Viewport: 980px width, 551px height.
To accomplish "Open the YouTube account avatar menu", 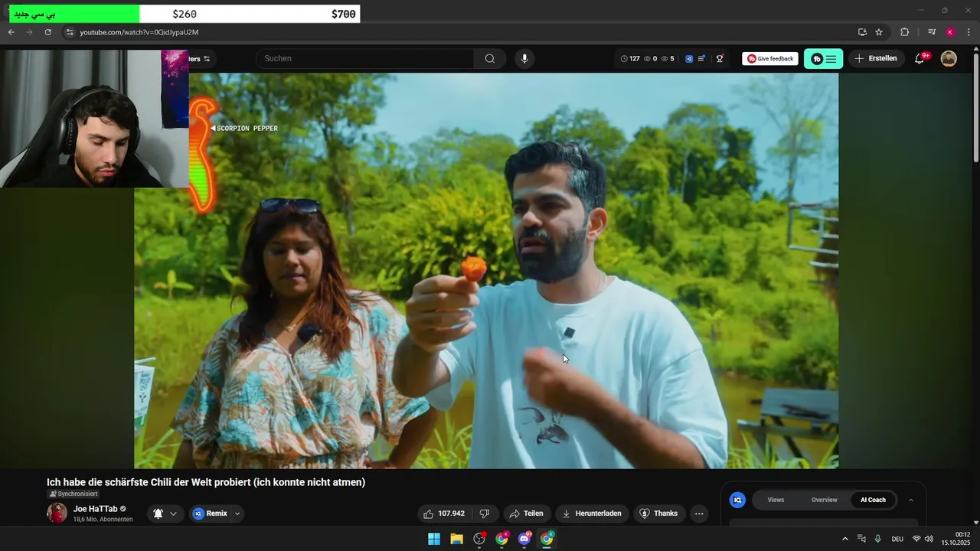I will 949,59.
